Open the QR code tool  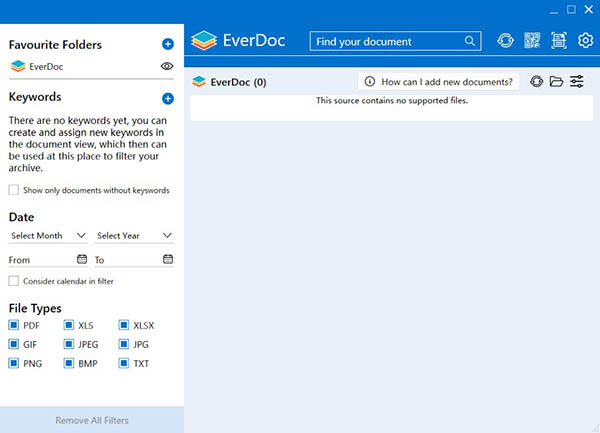[532, 40]
